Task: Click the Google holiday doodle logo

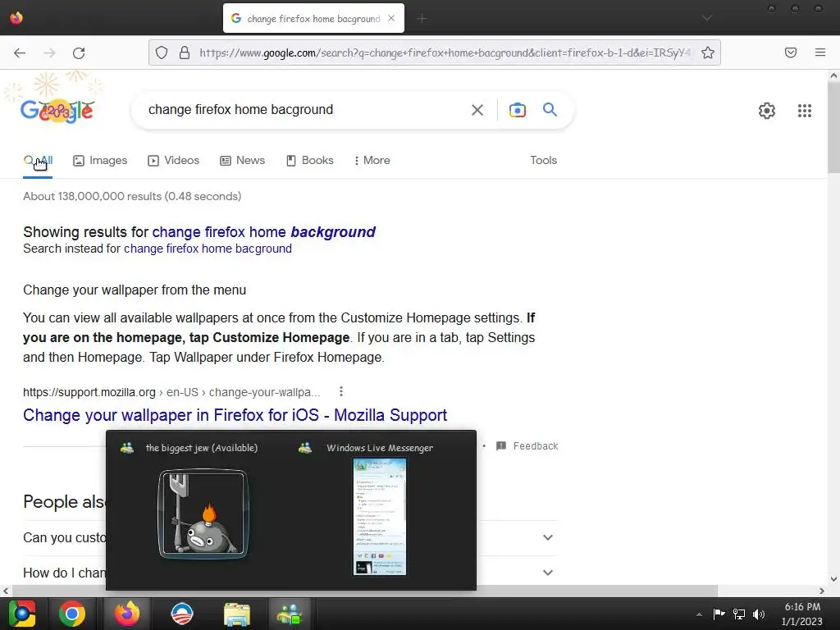Action: [57, 111]
